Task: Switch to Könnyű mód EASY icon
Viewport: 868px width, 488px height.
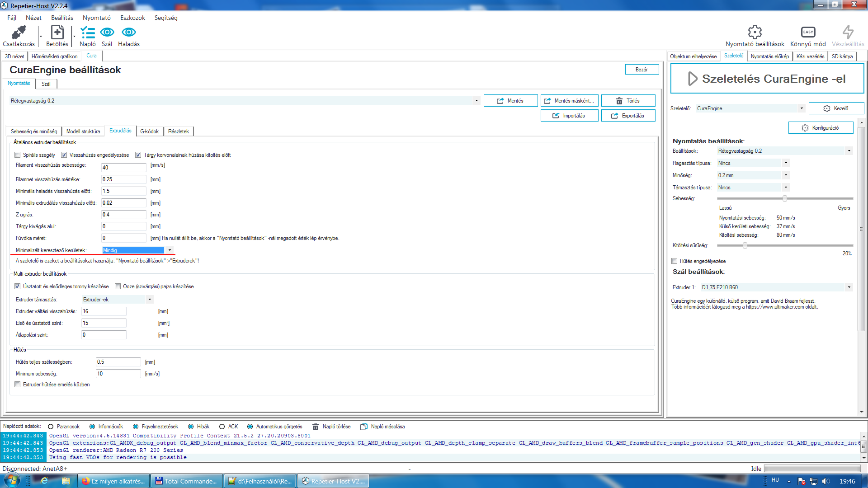Action: tap(808, 33)
